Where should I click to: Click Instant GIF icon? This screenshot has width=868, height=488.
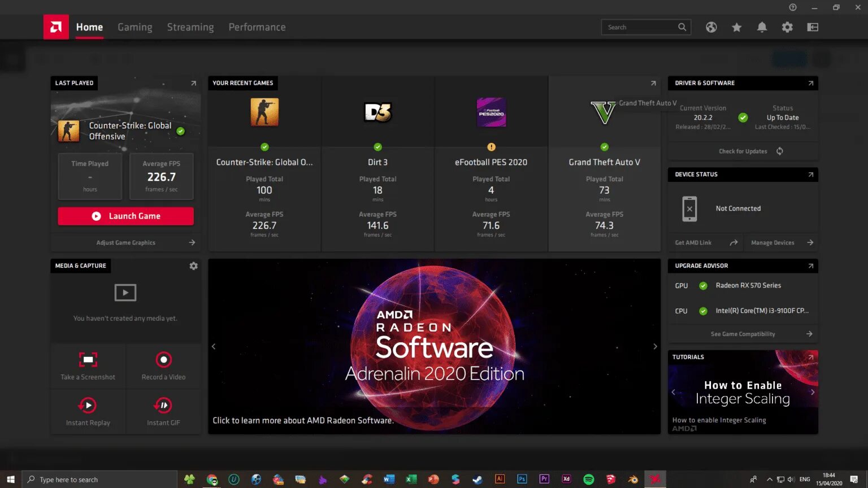click(x=163, y=406)
